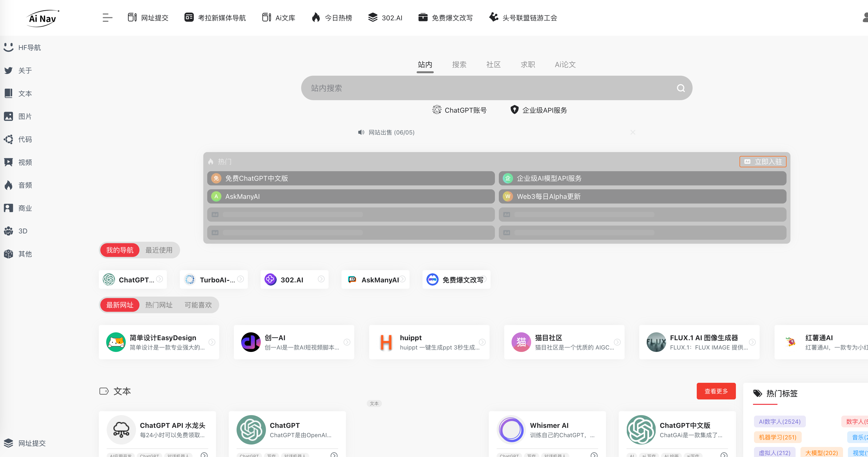The image size is (868, 457).
Task: Click the tag icon beside 热门标签
Action: (x=757, y=393)
